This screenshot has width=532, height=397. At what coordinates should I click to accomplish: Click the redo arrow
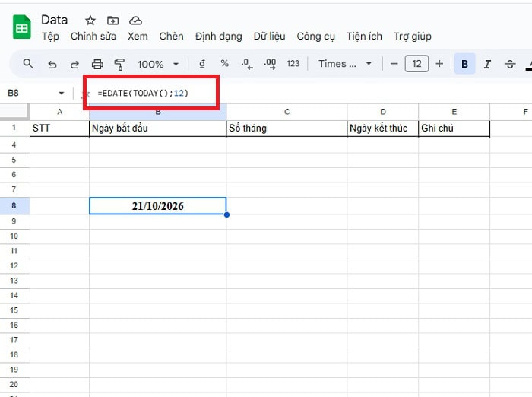74,64
